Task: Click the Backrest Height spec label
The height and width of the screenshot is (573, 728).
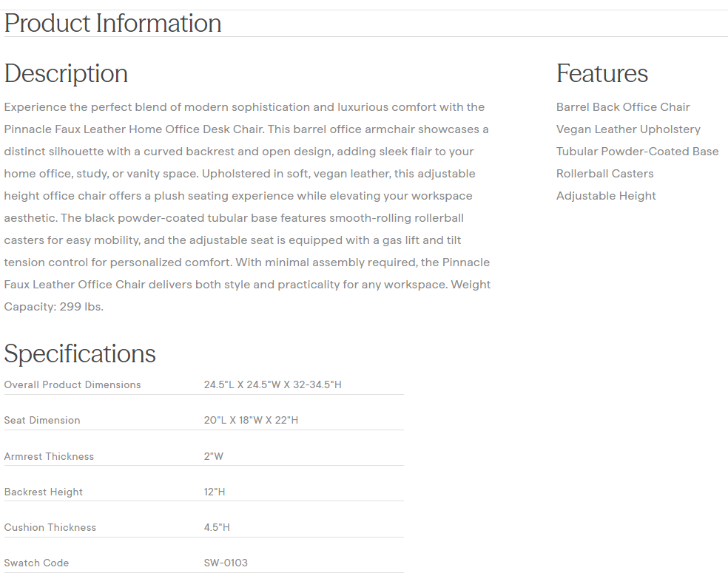Action: pos(44,492)
